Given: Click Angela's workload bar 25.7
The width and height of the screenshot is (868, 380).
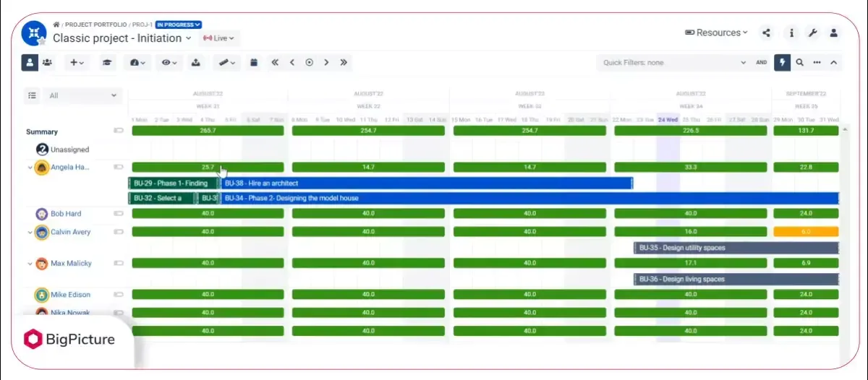Looking at the screenshot, I should coord(208,167).
